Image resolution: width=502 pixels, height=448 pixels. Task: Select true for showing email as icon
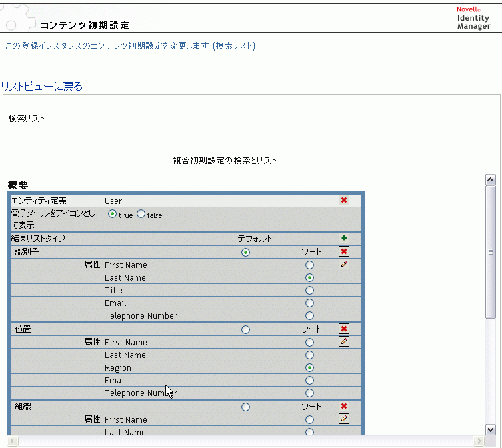(x=112, y=214)
